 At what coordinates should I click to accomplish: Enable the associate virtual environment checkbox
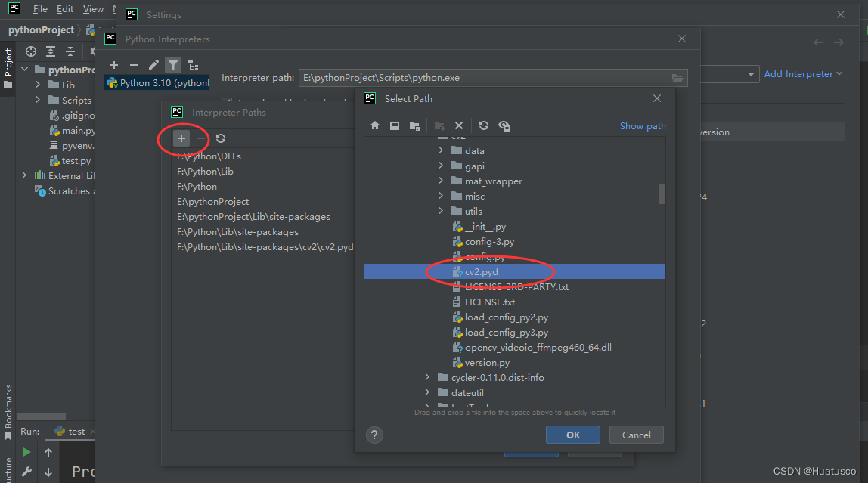(x=227, y=101)
